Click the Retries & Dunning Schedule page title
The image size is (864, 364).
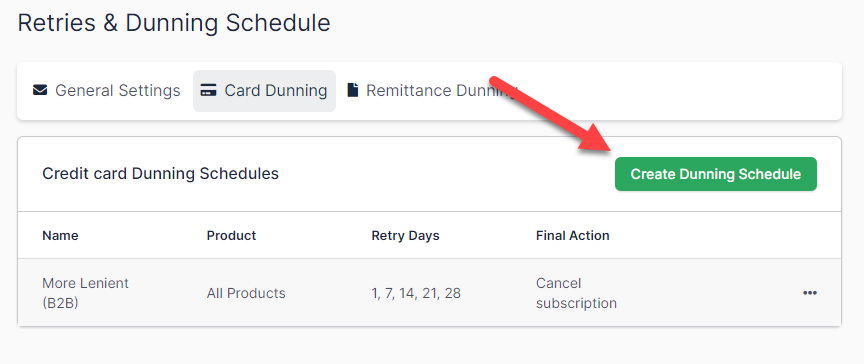[174, 23]
